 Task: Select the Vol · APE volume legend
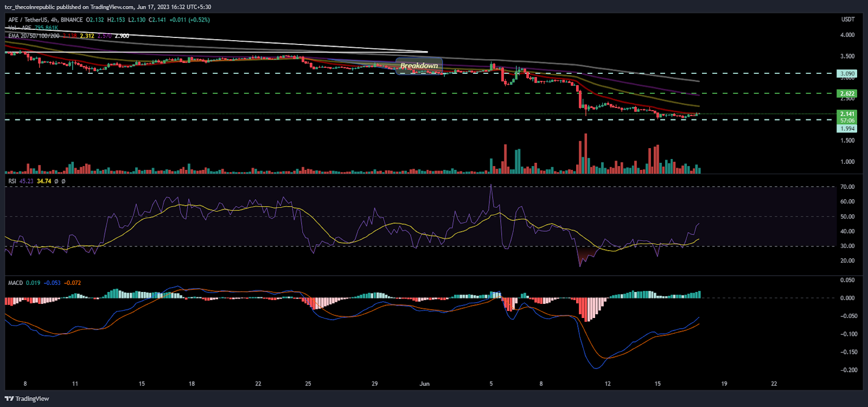coord(20,28)
